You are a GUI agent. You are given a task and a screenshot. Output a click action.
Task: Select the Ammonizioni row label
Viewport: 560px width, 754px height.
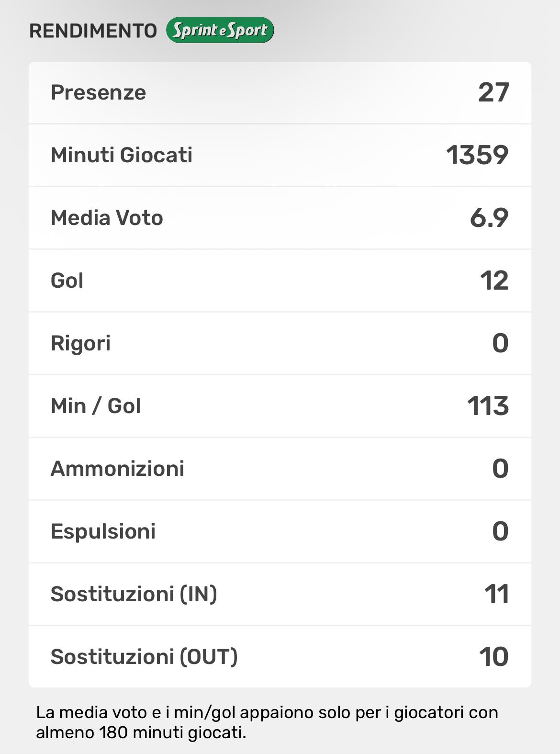point(117,469)
